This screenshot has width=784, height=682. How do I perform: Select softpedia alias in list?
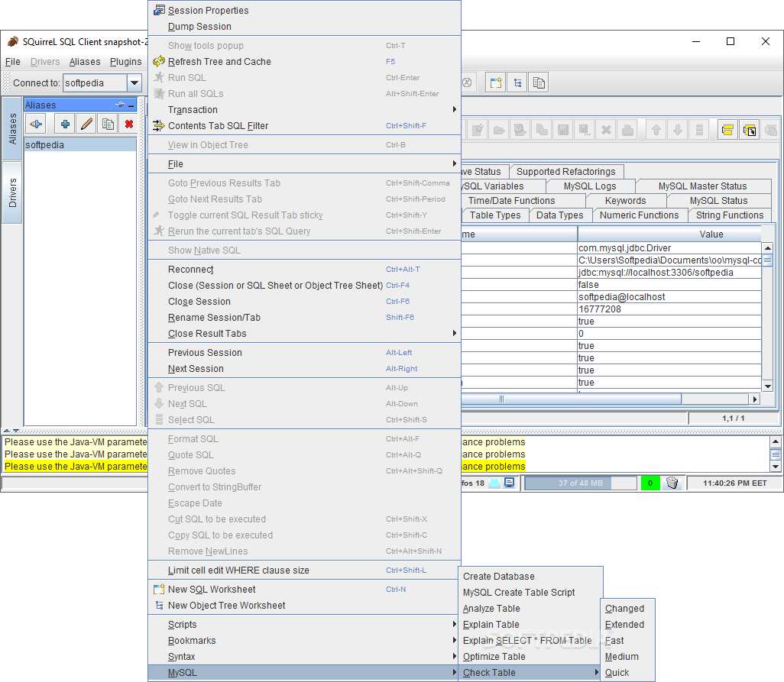[80, 145]
